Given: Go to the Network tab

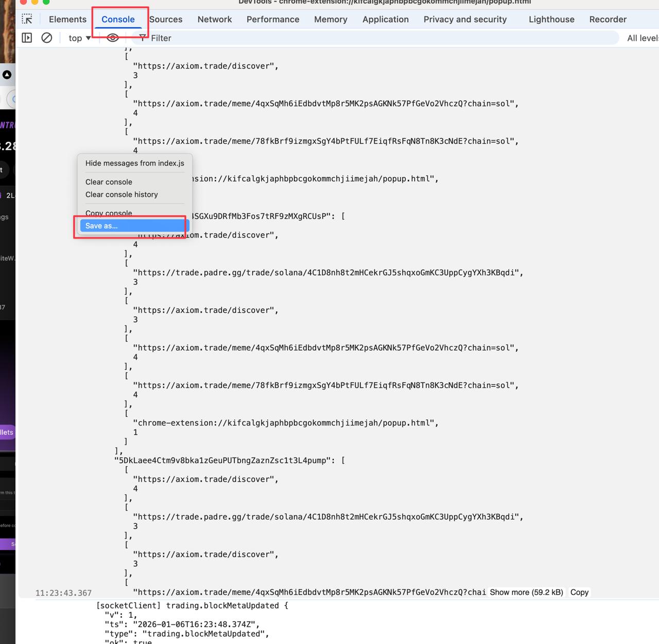Looking at the screenshot, I should pos(215,19).
